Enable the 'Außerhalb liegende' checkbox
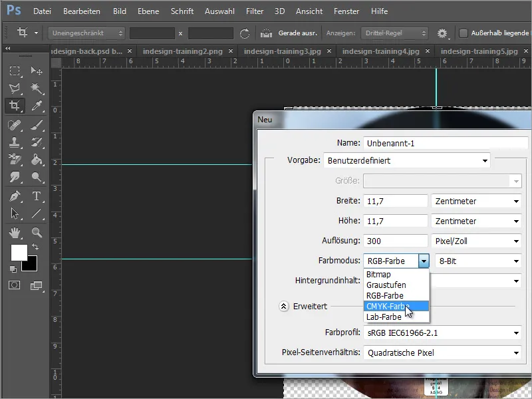Viewport: 532px width, 399px height. [463, 33]
